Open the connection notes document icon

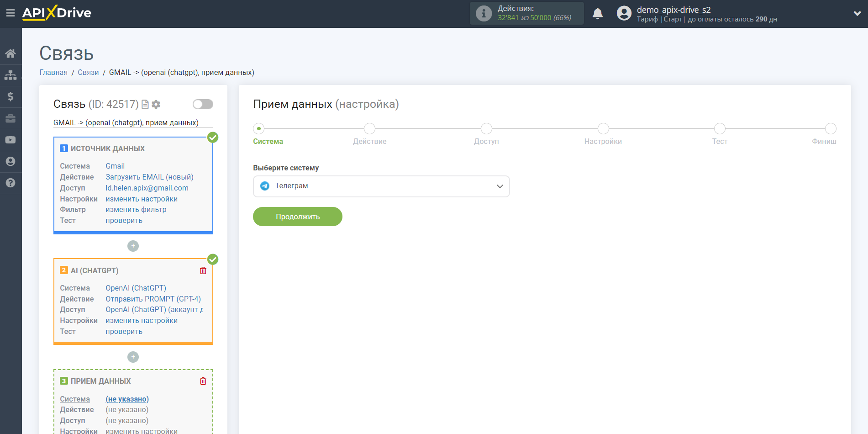(x=145, y=105)
